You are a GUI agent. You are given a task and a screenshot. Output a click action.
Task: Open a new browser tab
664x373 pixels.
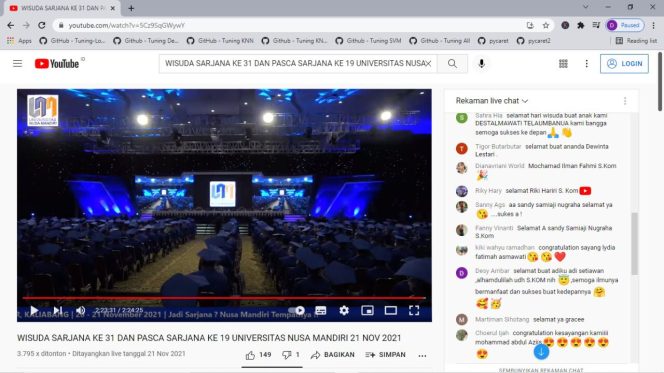click(131, 8)
